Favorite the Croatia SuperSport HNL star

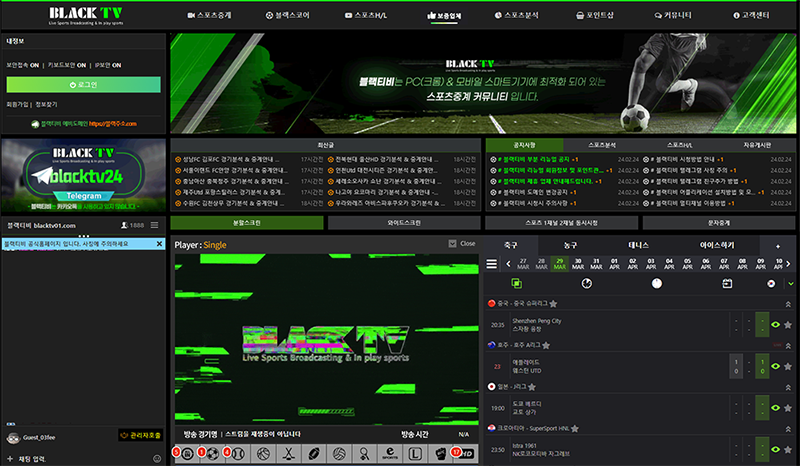(575, 429)
